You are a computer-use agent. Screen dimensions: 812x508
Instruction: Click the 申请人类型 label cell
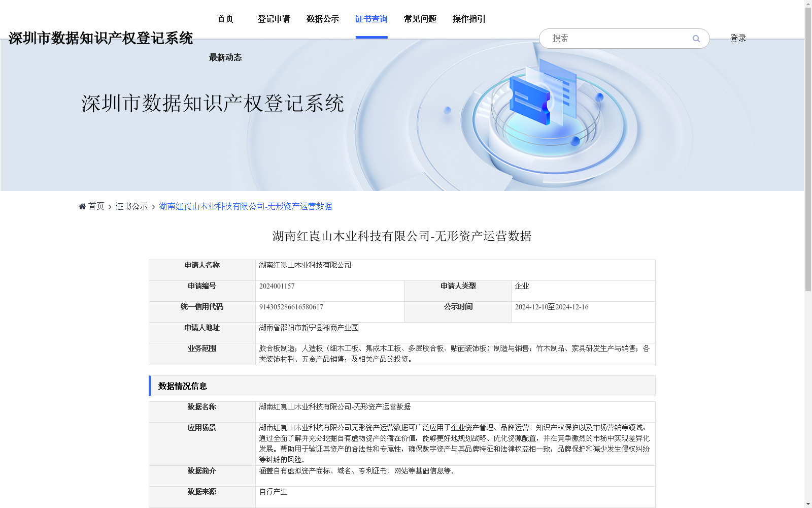458,291
